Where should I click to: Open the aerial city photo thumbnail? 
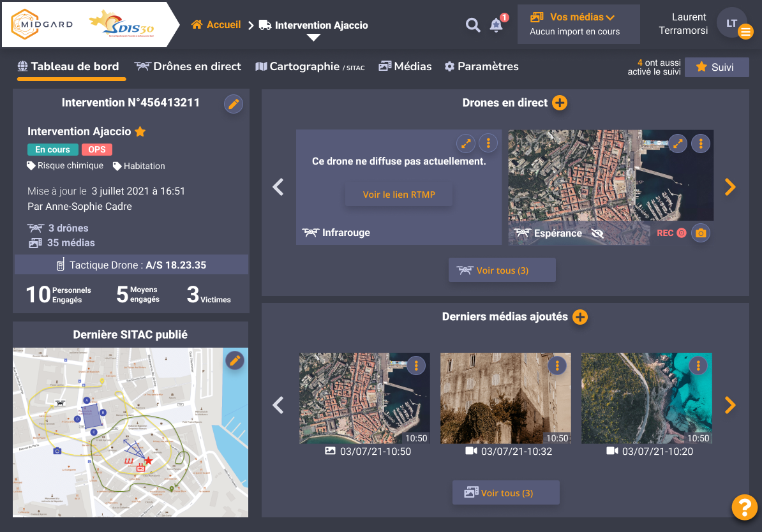364,399
